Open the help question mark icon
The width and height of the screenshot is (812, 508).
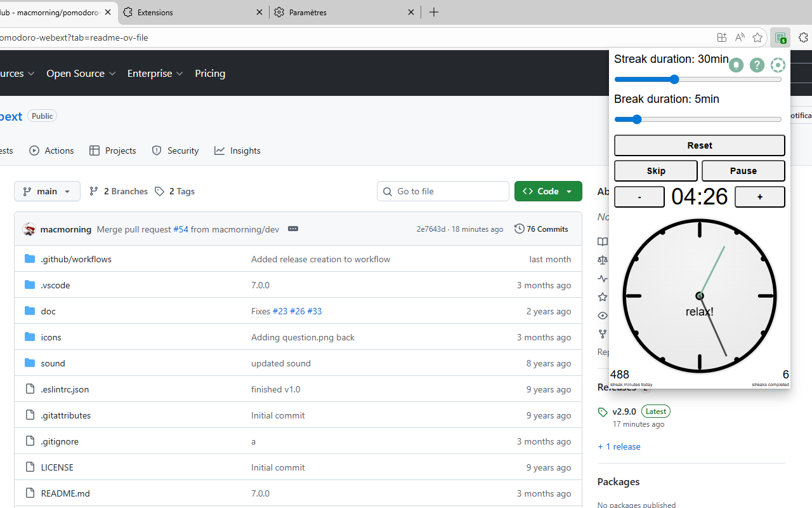coord(757,65)
